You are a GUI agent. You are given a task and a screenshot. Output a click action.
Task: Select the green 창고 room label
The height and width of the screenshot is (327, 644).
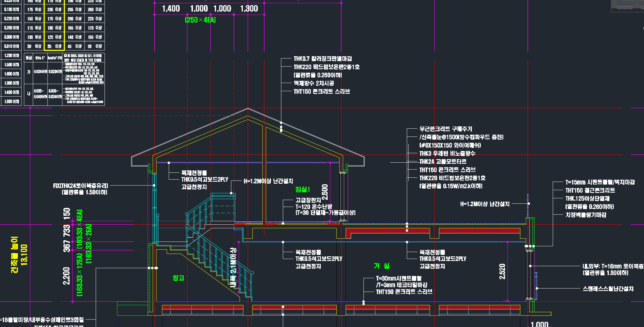click(x=178, y=278)
